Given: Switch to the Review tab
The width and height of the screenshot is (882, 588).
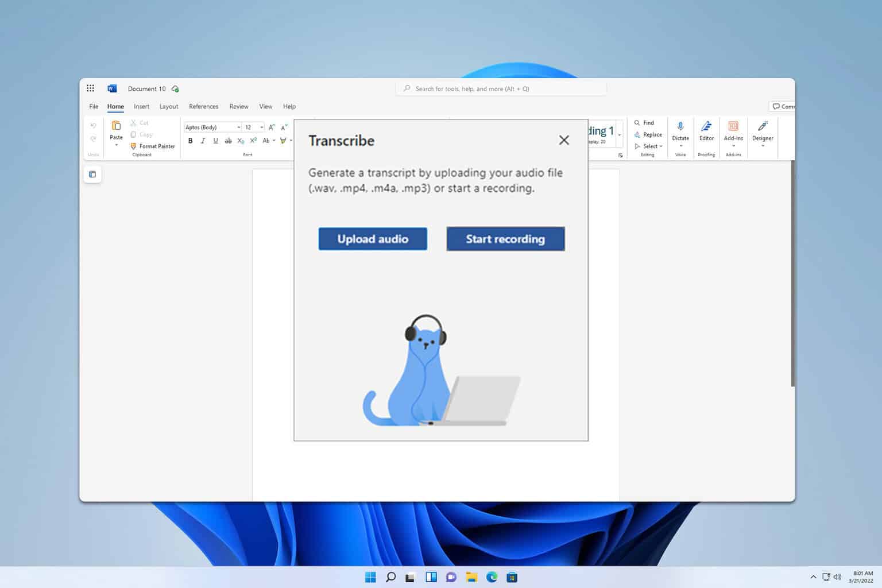Looking at the screenshot, I should [239, 107].
